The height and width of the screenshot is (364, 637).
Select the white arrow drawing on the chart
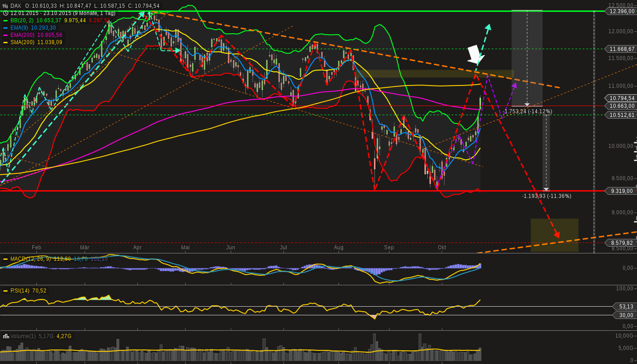(475, 55)
